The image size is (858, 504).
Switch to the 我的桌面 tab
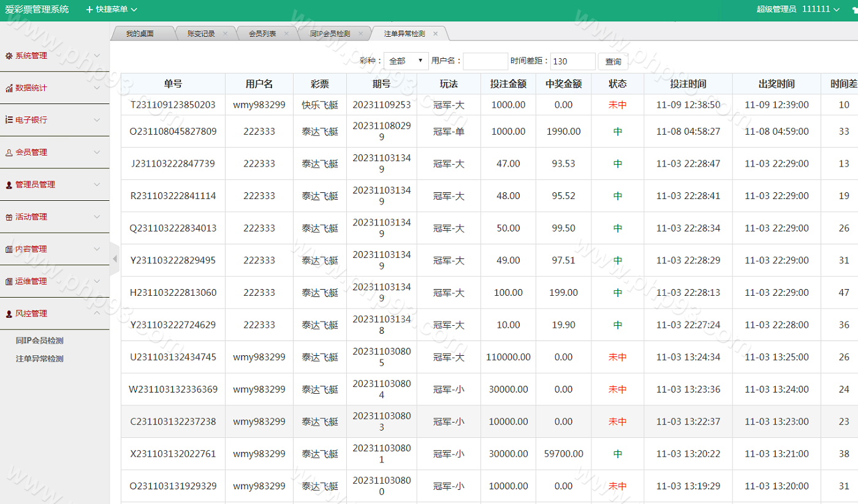click(140, 34)
